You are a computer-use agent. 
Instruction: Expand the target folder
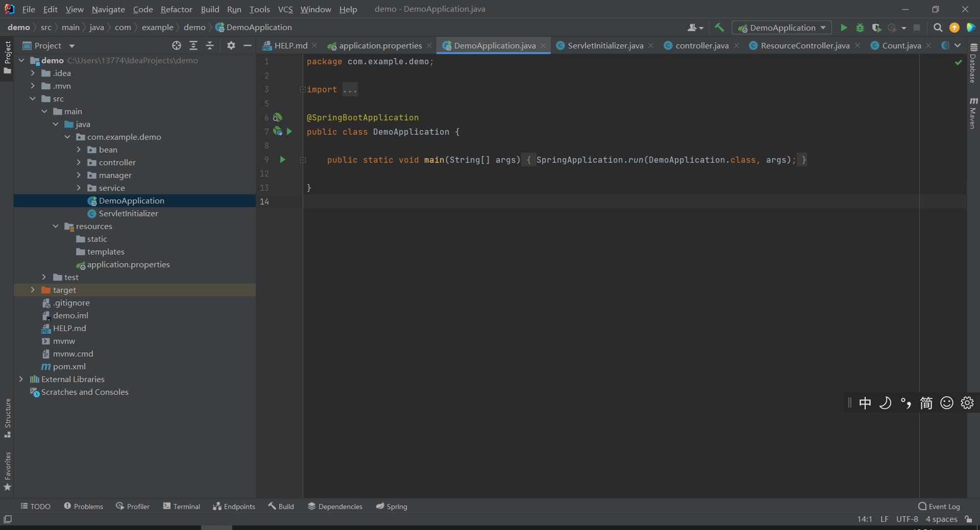[x=33, y=290]
